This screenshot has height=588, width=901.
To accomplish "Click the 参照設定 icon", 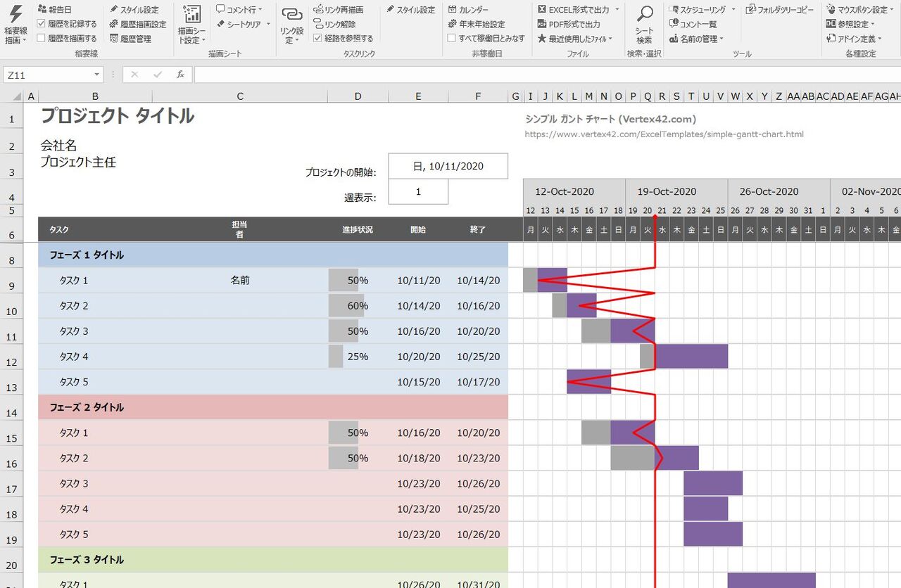I will coord(831,25).
